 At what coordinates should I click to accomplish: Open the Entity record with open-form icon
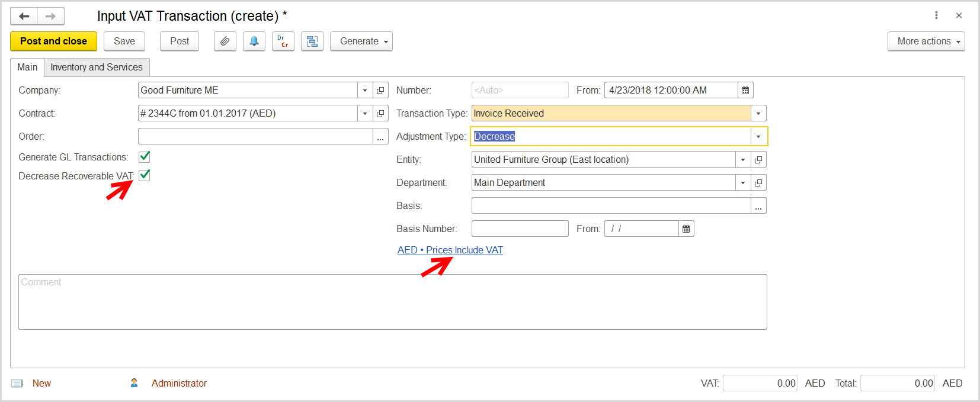point(758,160)
